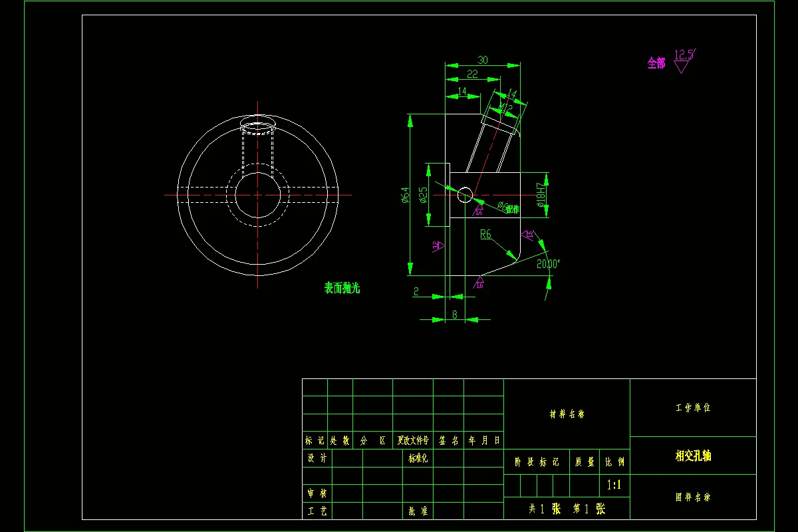Click the elliptical hole opening at the top of the front view
This screenshot has height=532, width=798.
point(258,124)
